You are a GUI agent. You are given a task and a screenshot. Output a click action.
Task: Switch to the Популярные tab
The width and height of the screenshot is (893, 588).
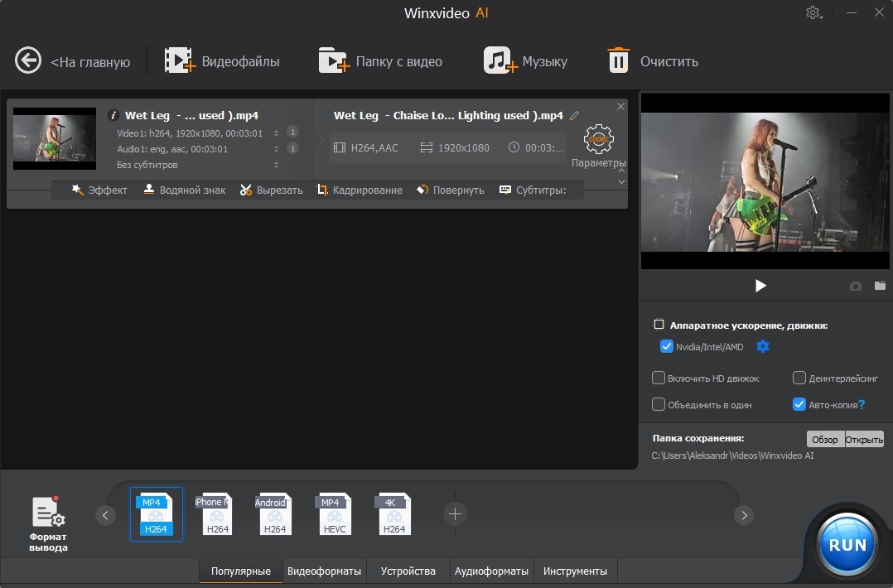tap(241, 571)
